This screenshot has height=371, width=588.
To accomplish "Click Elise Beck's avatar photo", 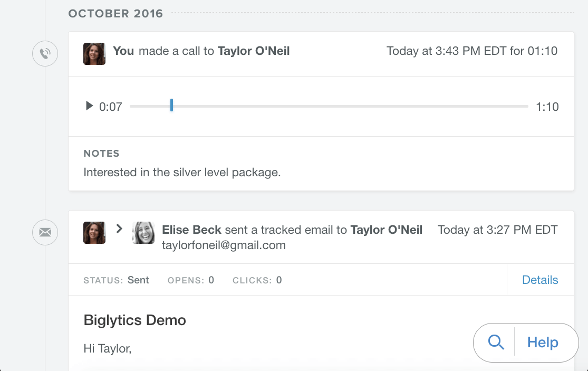I will (143, 233).
